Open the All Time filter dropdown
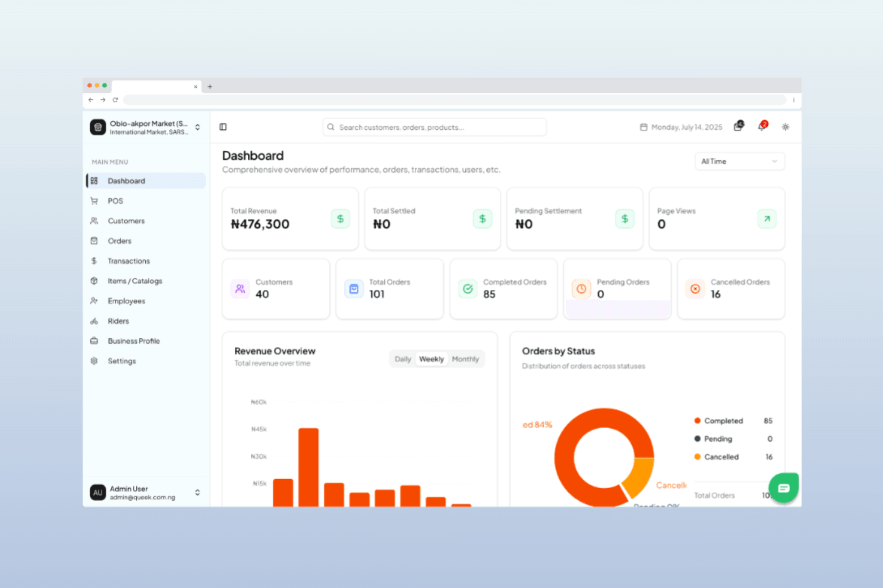Screen dimensions: 883x588 (739, 161)
